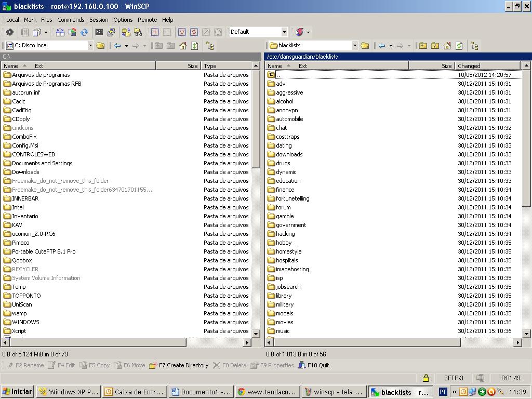Sort remote panel by Changed column
The height and width of the screenshot is (399, 532).
[487, 66]
